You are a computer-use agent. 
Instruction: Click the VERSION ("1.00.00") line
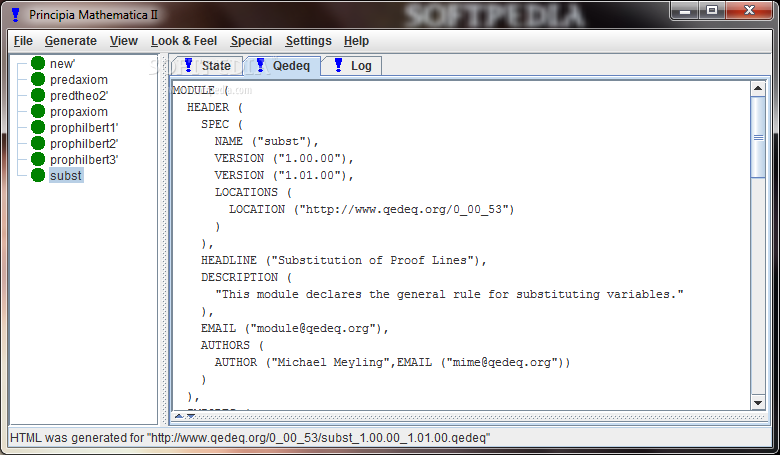tap(284, 158)
